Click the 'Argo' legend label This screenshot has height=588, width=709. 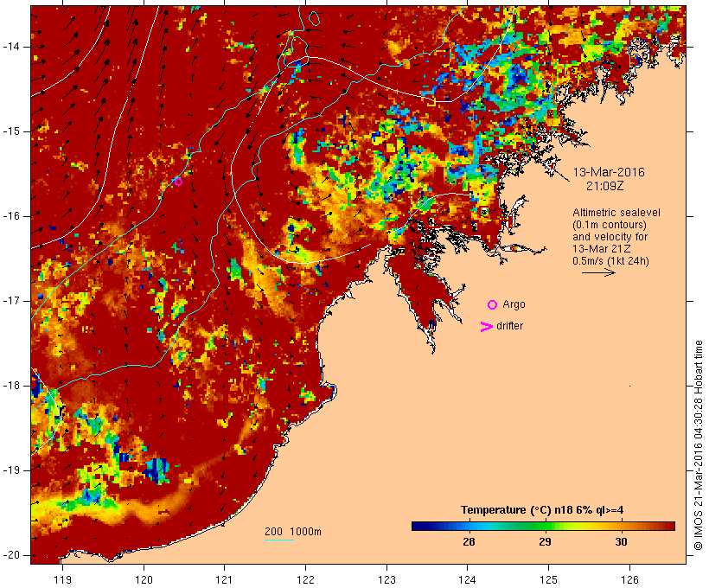click(514, 305)
